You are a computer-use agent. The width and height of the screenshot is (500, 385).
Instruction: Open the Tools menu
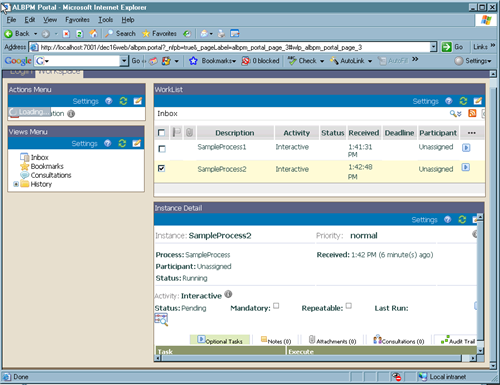105,20
